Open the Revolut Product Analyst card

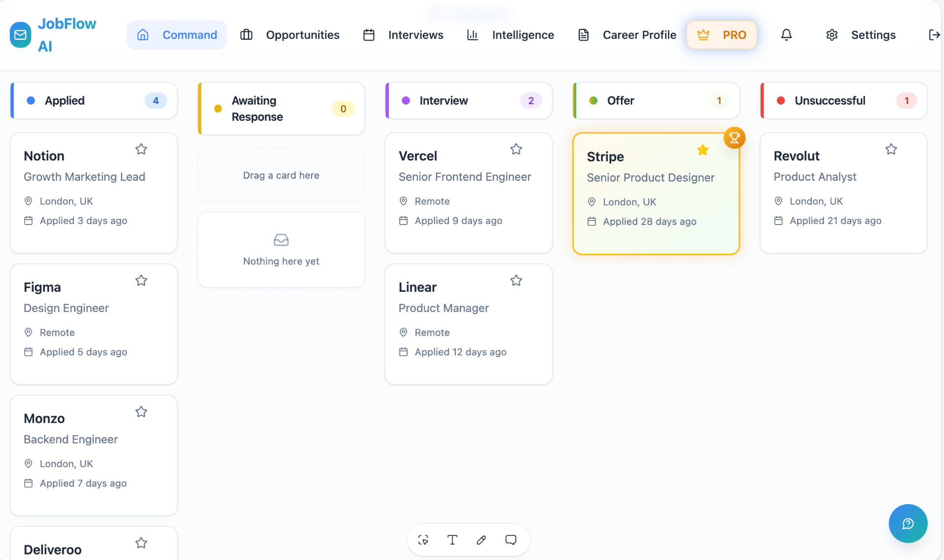[x=844, y=193]
